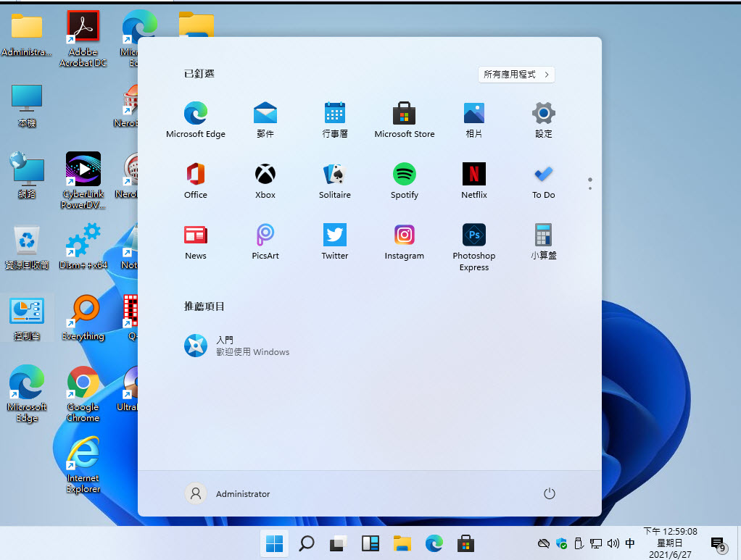Select CyberLink PowerDVD desktop shortcut

tap(83, 180)
